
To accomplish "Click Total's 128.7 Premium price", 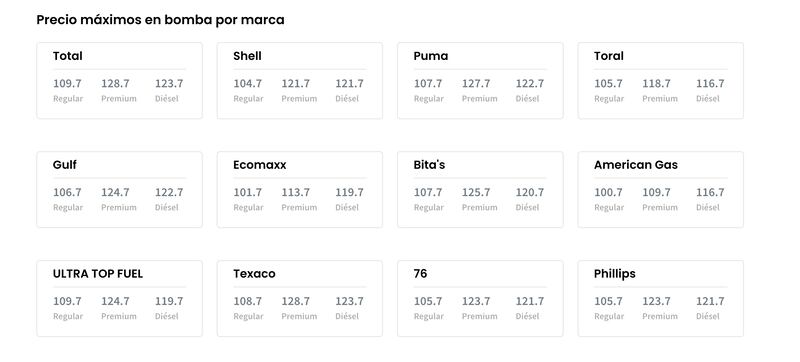I will tap(115, 84).
